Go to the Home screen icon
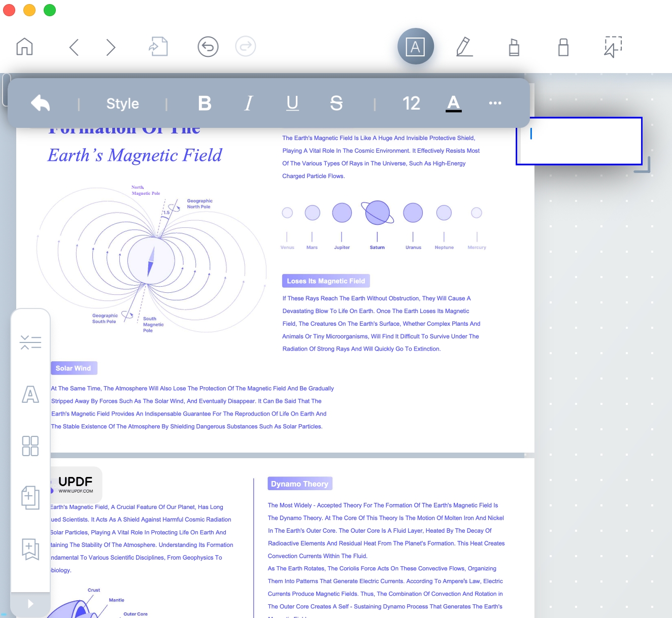The height and width of the screenshot is (618, 672). (24, 47)
